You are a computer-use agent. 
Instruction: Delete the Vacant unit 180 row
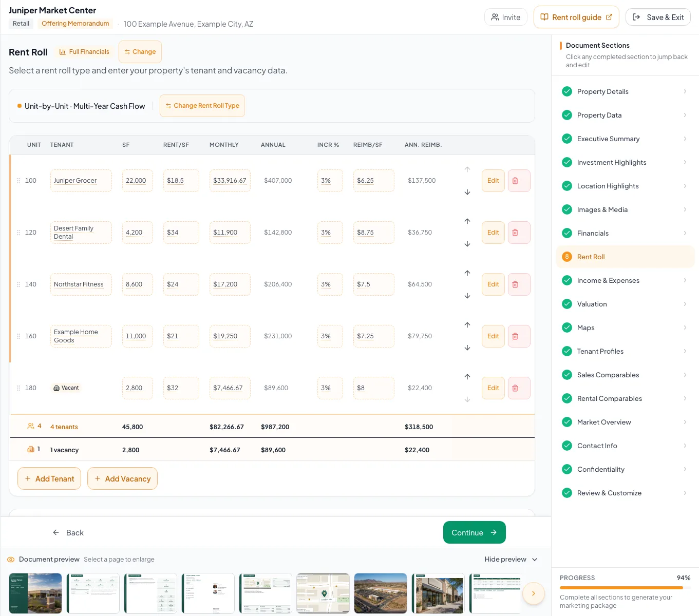[x=519, y=388]
